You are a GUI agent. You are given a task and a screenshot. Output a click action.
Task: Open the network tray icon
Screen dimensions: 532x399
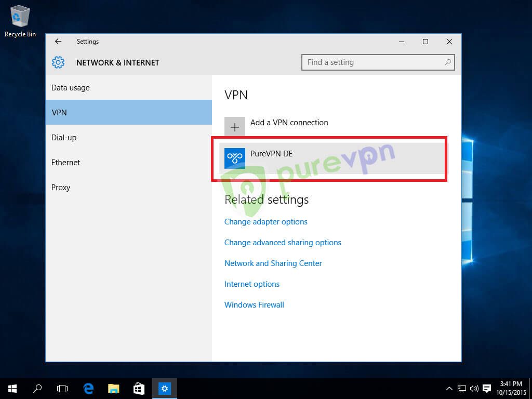(x=462, y=389)
